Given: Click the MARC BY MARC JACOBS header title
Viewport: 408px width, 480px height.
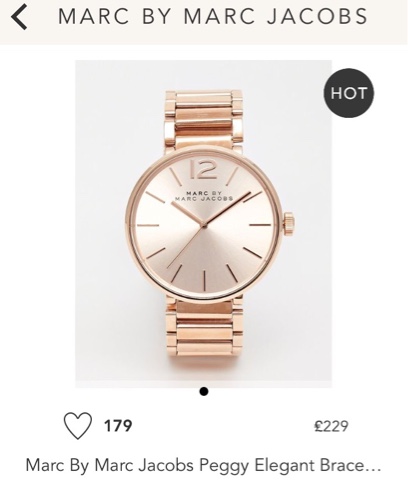Looking at the screenshot, I should point(213,16).
